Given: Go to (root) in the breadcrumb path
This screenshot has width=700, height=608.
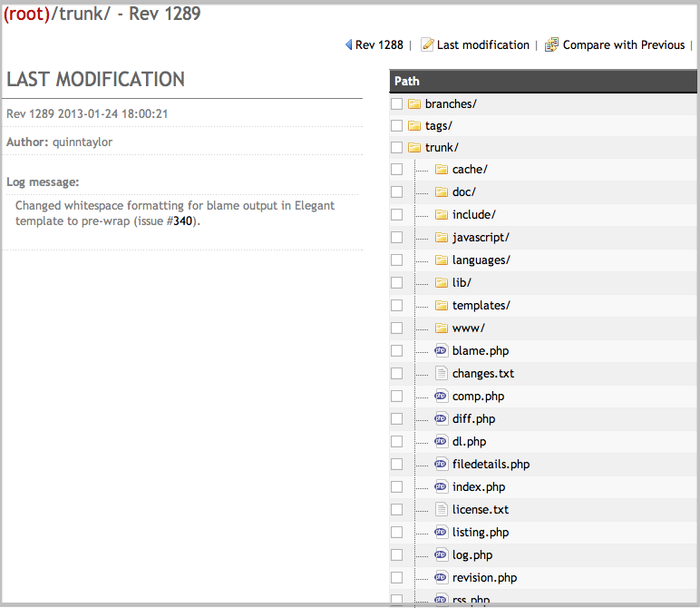Looking at the screenshot, I should pyautogui.click(x=28, y=14).
